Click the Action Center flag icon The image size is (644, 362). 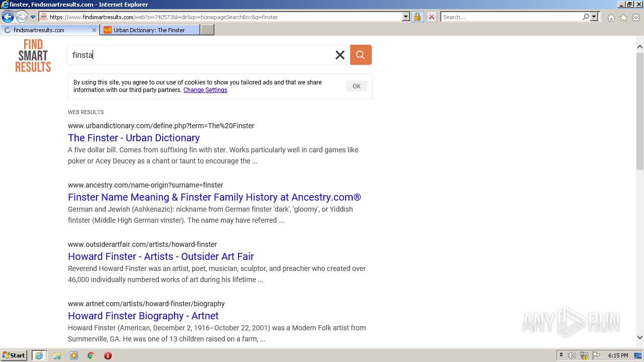pos(596,355)
